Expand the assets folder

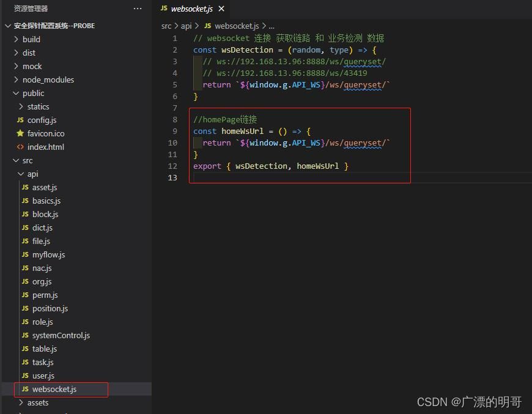coord(37,402)
